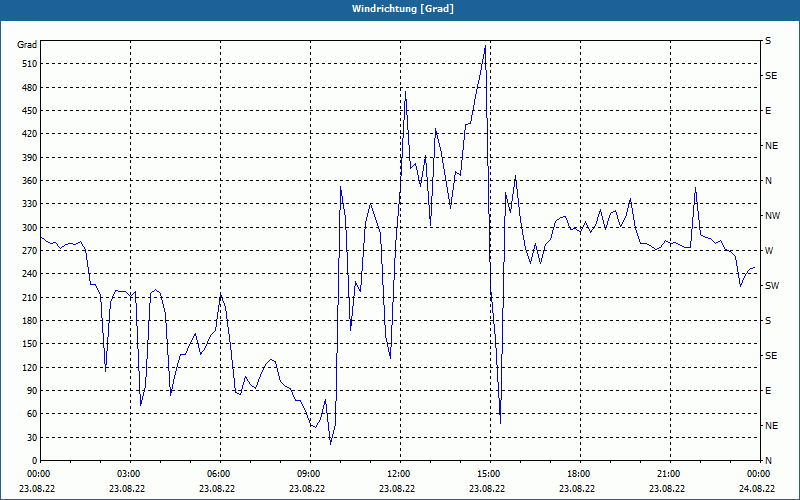Click the 240 axis label
Viewport: 800px width, 500px height.
pyautogui.click(x=31, y=274)
